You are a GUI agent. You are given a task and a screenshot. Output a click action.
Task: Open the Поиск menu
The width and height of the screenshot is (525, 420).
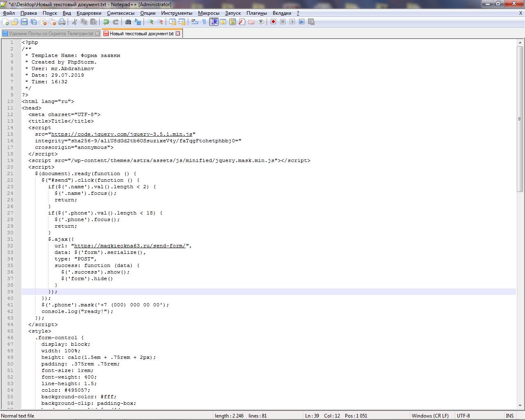(50, 13)
